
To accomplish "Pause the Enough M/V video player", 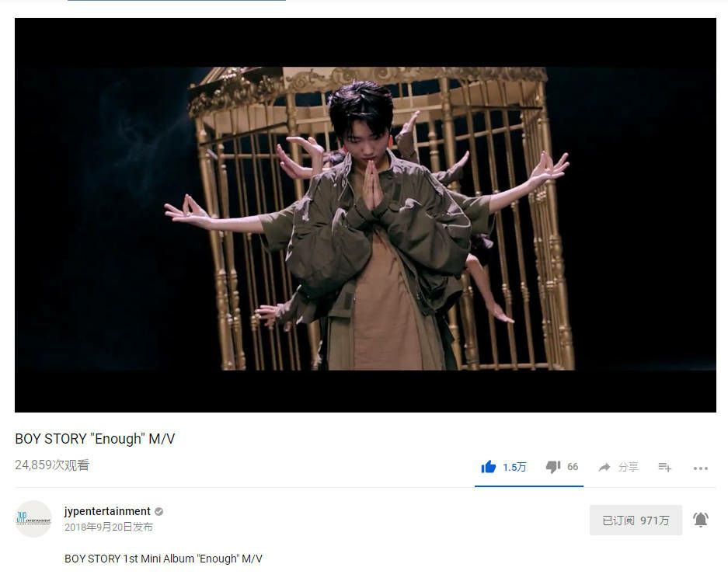I will point(365,215).
